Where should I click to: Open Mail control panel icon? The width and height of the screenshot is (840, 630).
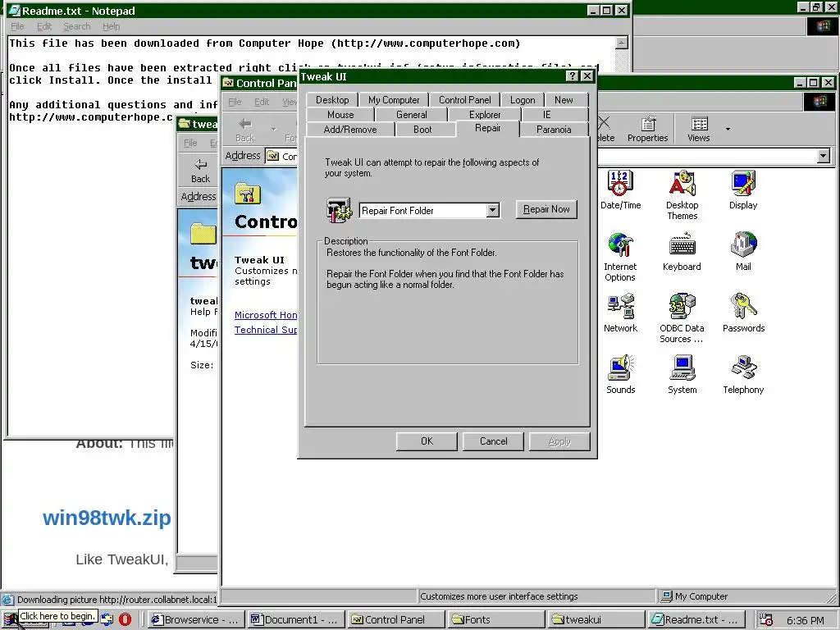[x=743, y=251]
